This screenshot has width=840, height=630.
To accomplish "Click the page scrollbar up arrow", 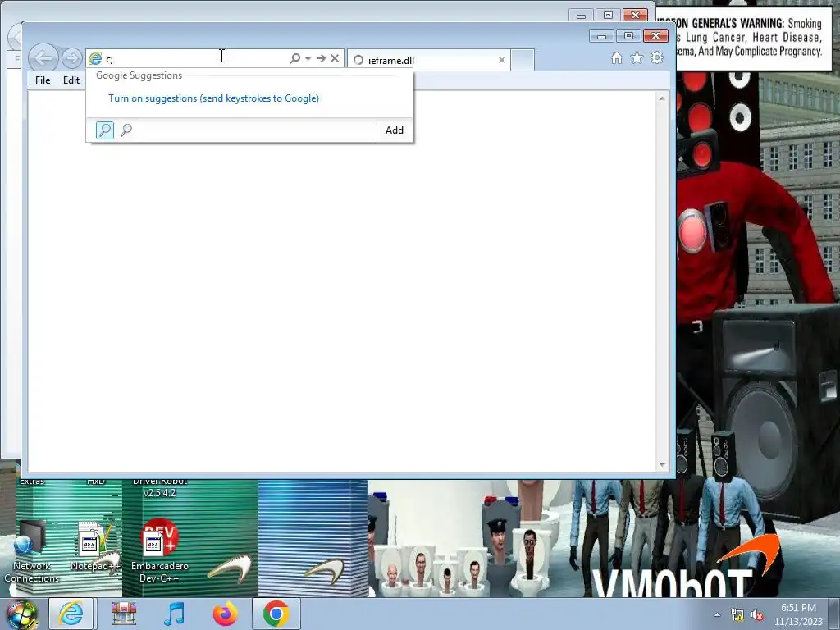I will (x=662, y=98).
